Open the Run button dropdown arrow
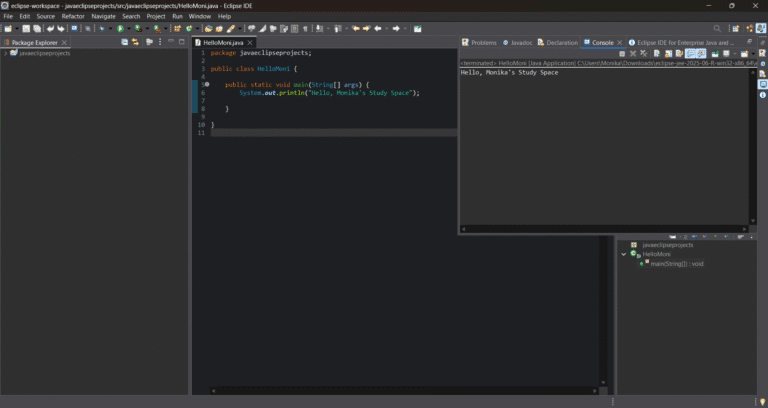 [127, 29]
